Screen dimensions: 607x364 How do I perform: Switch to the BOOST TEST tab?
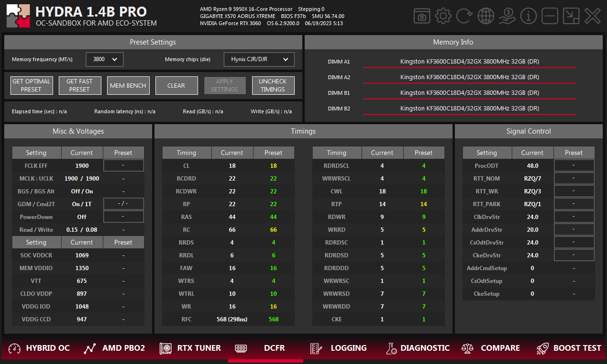[569, 348]
